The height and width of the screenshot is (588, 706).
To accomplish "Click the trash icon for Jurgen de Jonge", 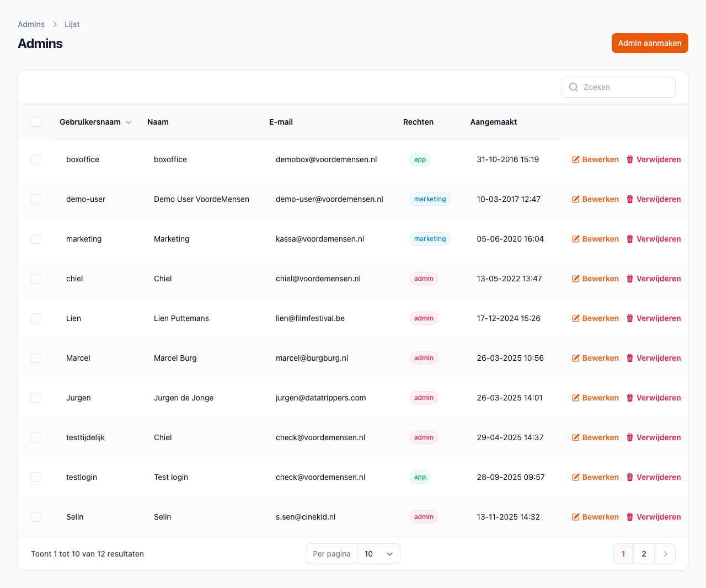I will coord(629,398).
